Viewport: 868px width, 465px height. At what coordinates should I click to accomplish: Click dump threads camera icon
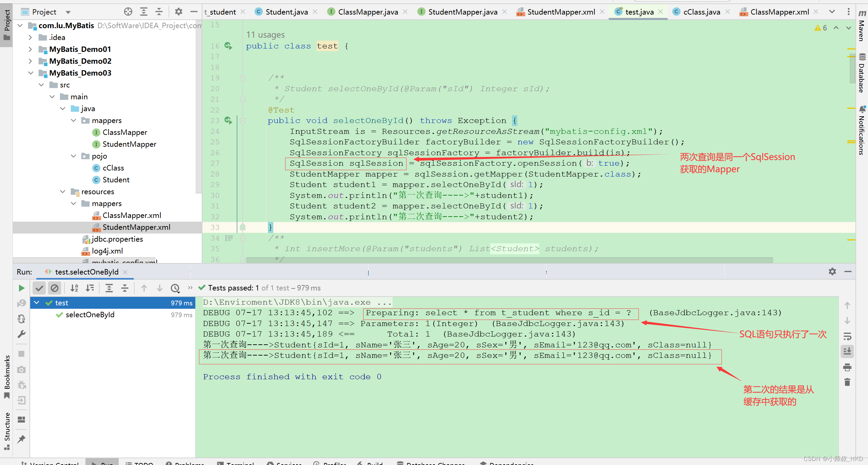point(21,369)
